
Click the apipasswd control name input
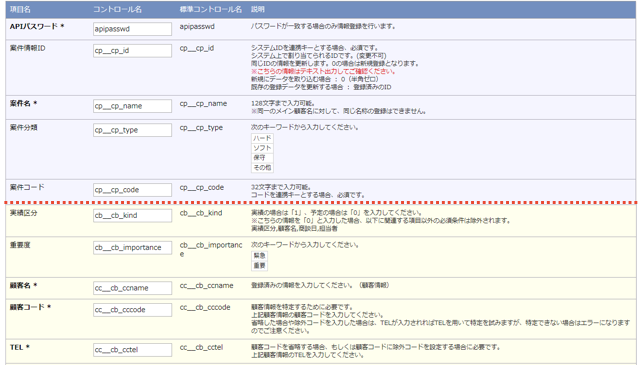pos(132,29)
